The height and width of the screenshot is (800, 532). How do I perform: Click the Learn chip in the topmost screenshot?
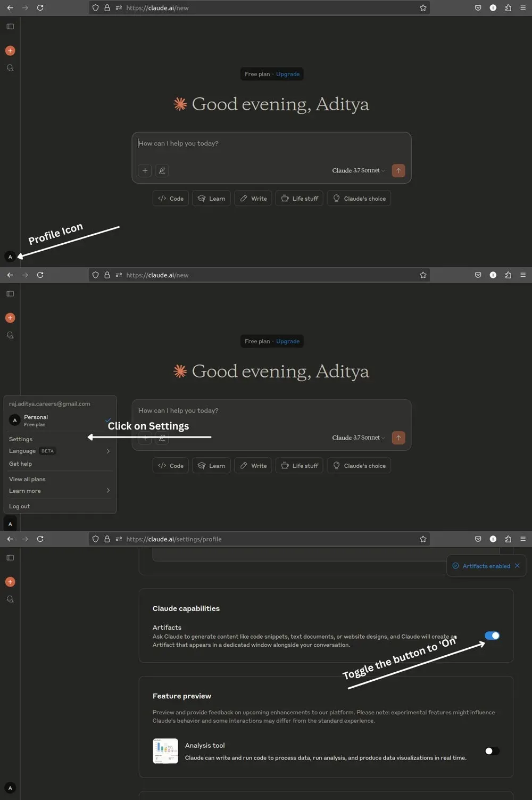coord(211,199)
